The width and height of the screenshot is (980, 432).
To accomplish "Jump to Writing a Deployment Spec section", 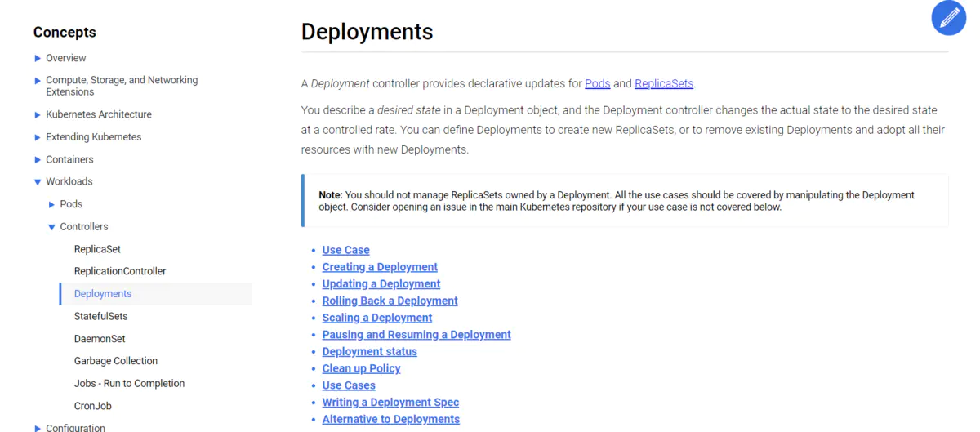I will (390, 403).
